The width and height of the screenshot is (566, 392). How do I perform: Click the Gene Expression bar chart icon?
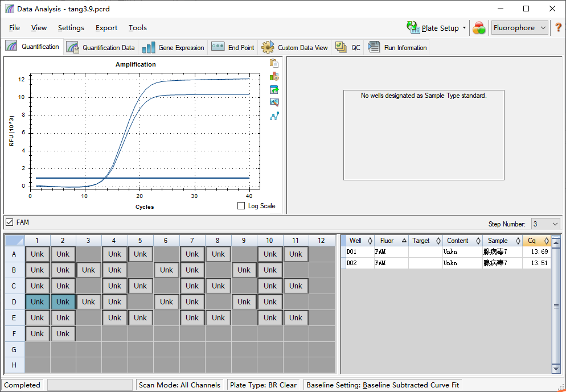coord(149,47)
